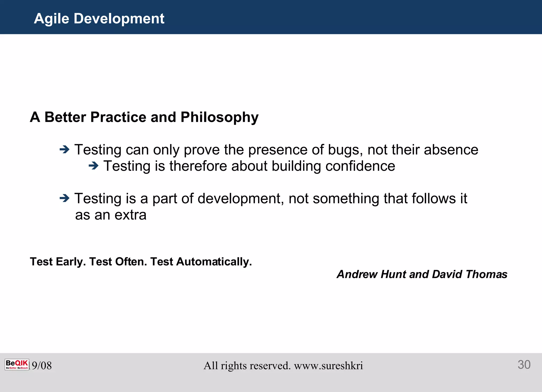Click the wrapped line 'as an extra'

[x=111, y=215]
